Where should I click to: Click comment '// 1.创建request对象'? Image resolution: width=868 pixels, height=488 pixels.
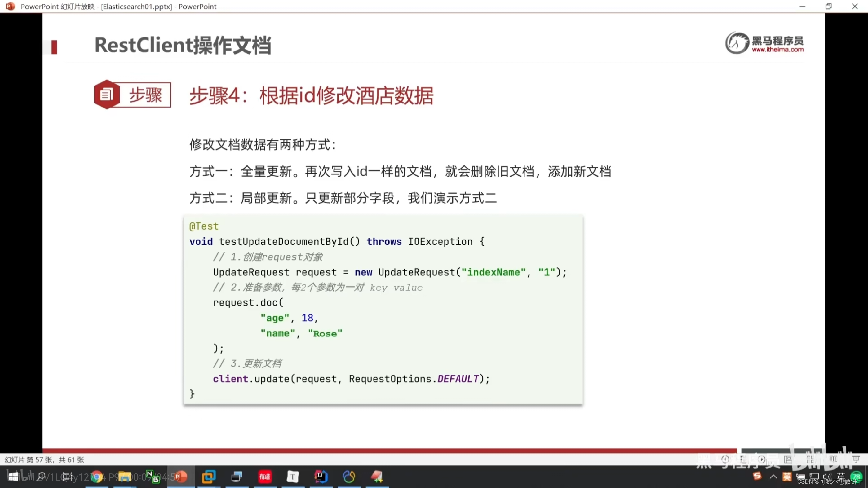point(268,257)
